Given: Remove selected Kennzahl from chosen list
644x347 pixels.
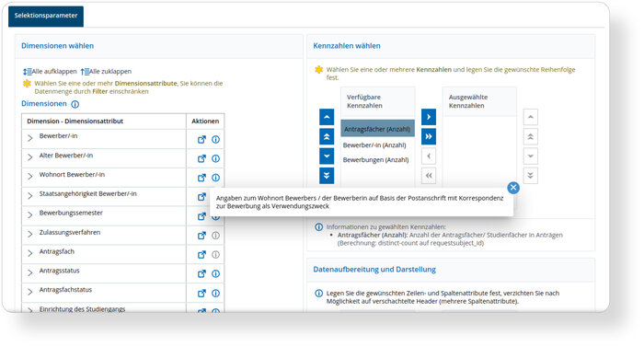Looking at the screenshot, I should pos(429,156).
